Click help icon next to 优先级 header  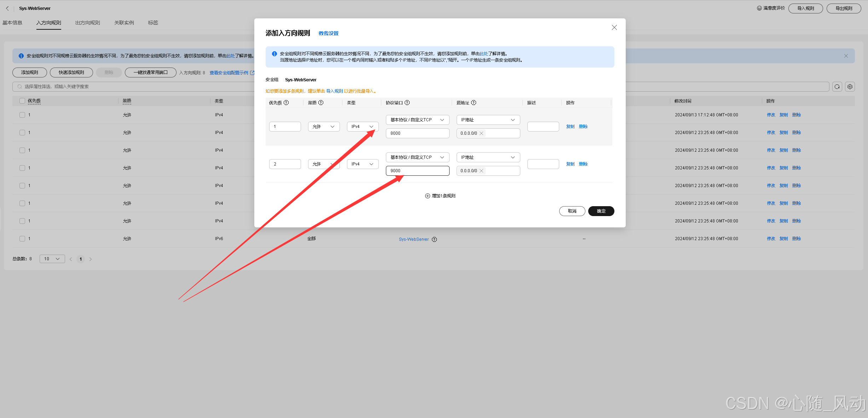(286, 103)
